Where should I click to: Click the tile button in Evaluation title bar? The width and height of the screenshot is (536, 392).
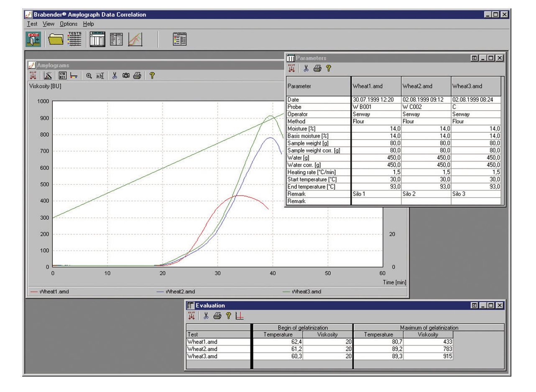click(x=475, y=305)
